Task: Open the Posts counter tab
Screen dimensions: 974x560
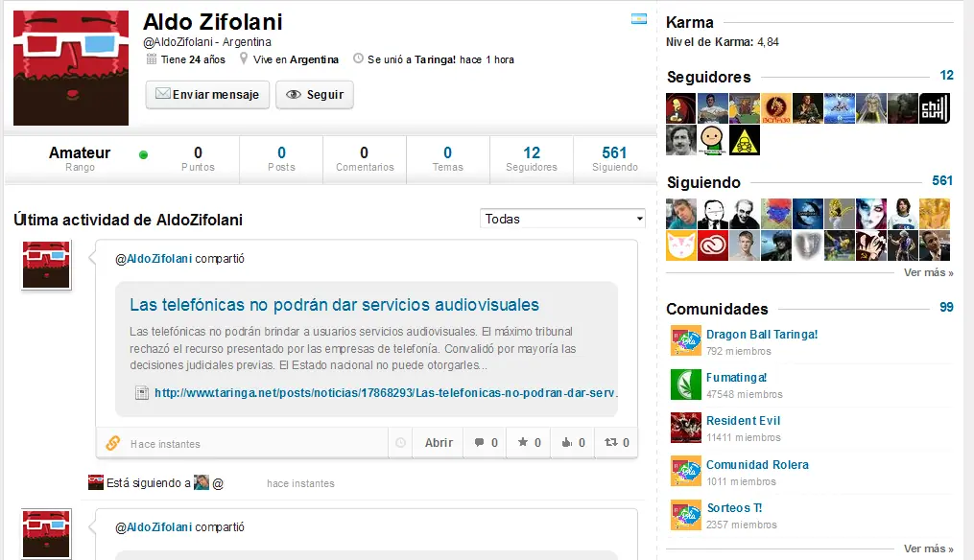Action: [281, 159]
